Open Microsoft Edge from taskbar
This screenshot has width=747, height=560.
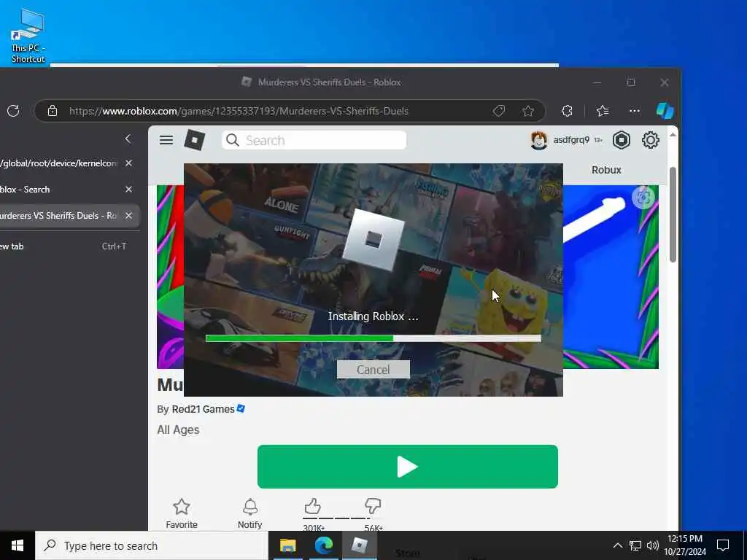click(x=324, y=545)
